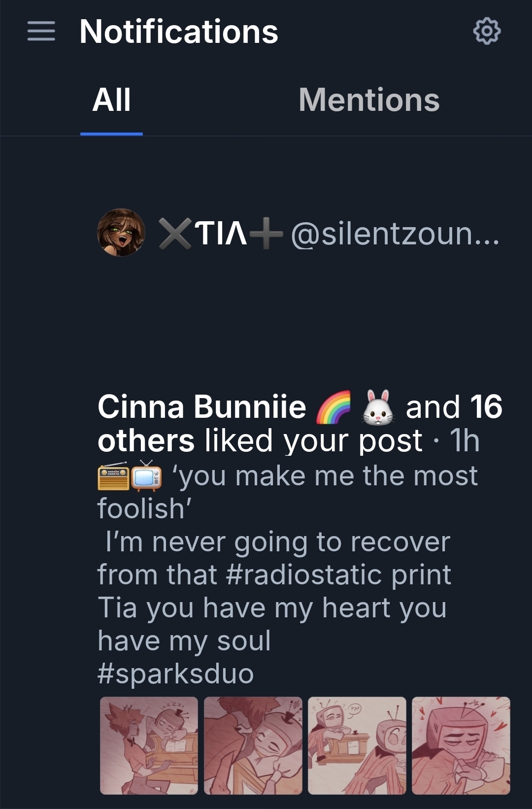Tap TIA's profile avatar
532x809 pixels.
pyautogui.click(x=121, y=233)
